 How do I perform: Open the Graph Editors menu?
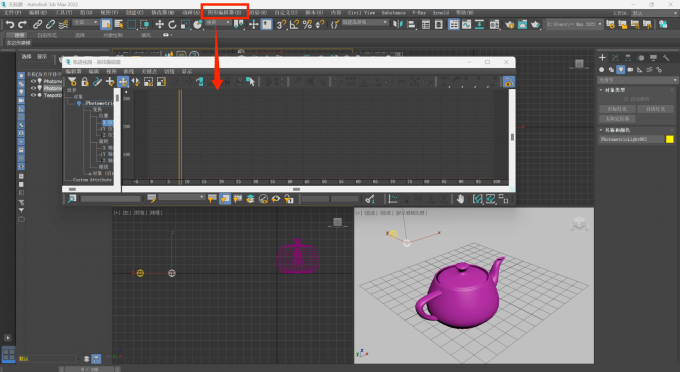[x=225, y=13]
